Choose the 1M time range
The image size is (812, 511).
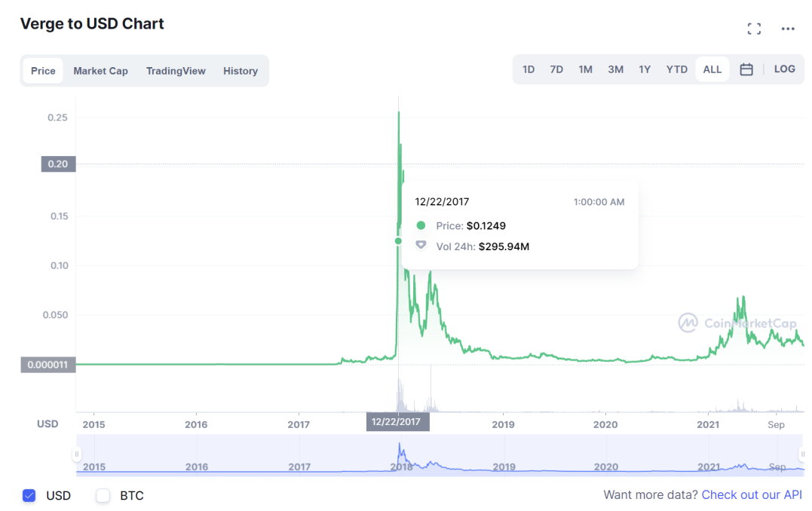coord(585,69)
